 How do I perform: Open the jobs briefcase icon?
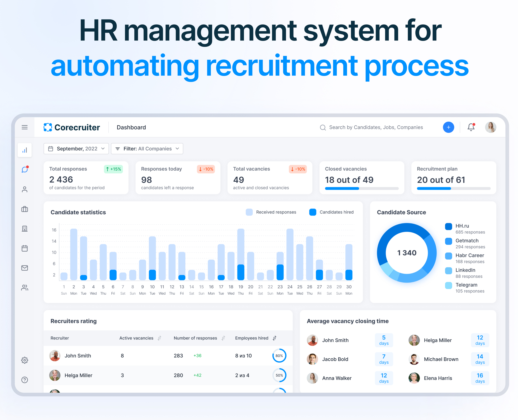25,209
